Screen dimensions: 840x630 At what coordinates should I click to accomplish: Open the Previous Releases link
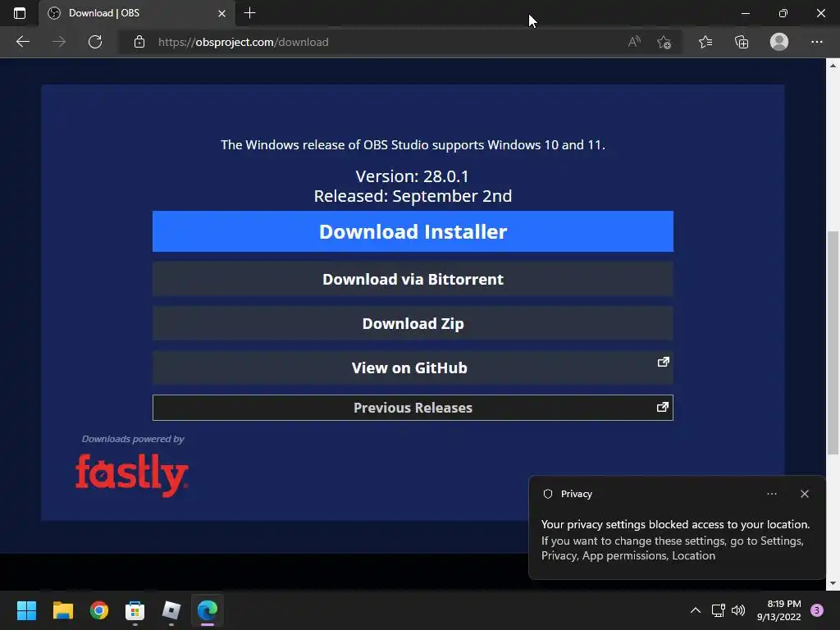(x=413, y=408)
